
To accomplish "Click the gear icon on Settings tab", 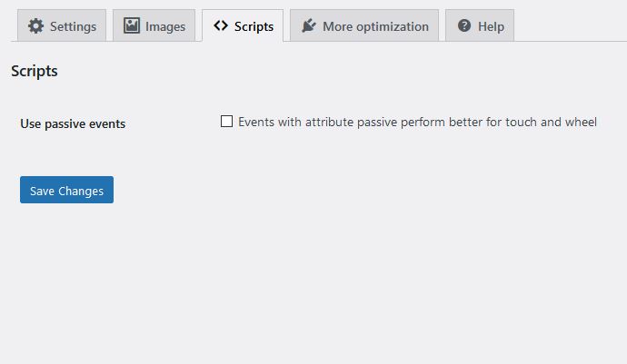I will [x=35, y=26].
